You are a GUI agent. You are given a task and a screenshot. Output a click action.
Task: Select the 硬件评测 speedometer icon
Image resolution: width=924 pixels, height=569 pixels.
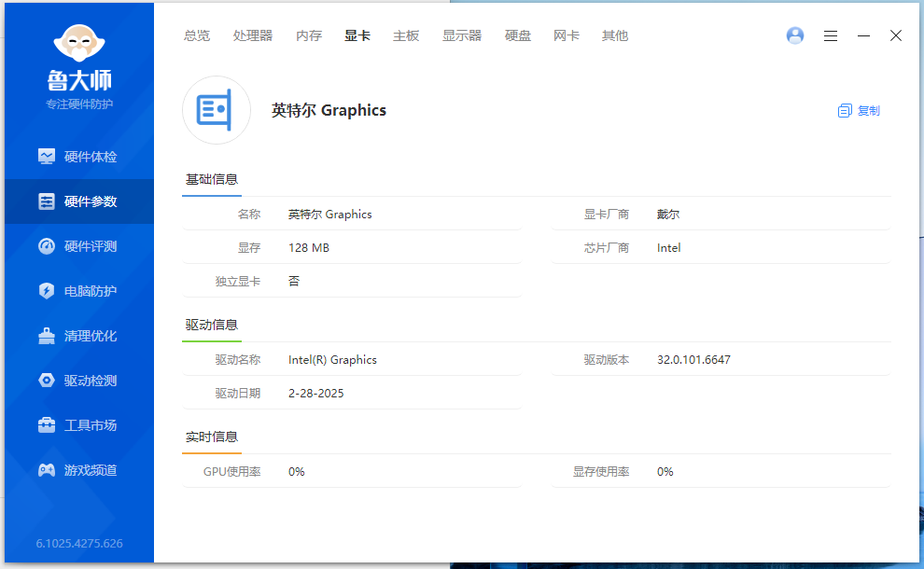[47, 245]
